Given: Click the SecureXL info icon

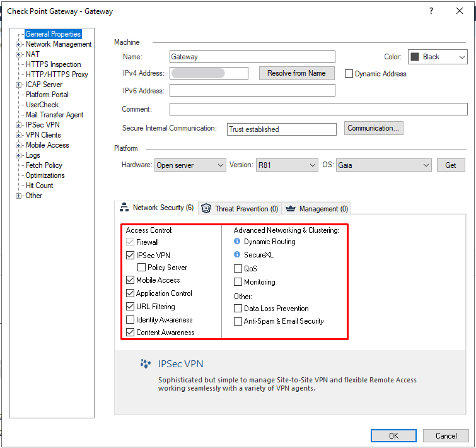Looking at the screenshot, I should [237, 255].
